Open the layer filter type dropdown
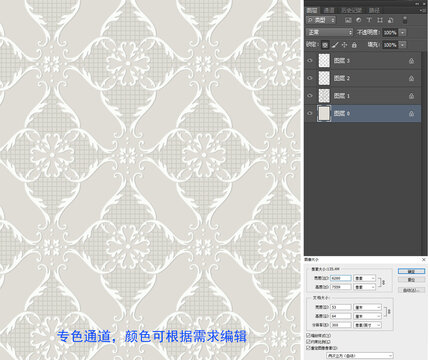This screenshot has width=430, height=360. coord(321,20)
